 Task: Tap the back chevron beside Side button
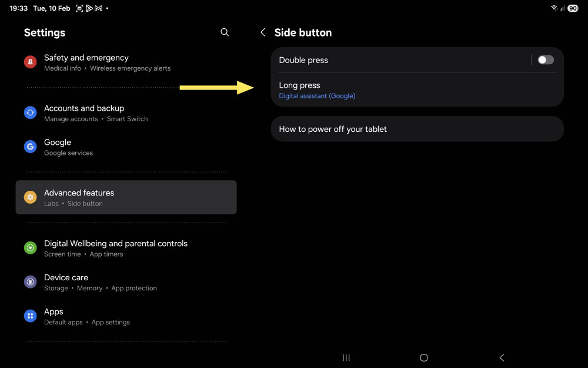[x=263, y=32]
